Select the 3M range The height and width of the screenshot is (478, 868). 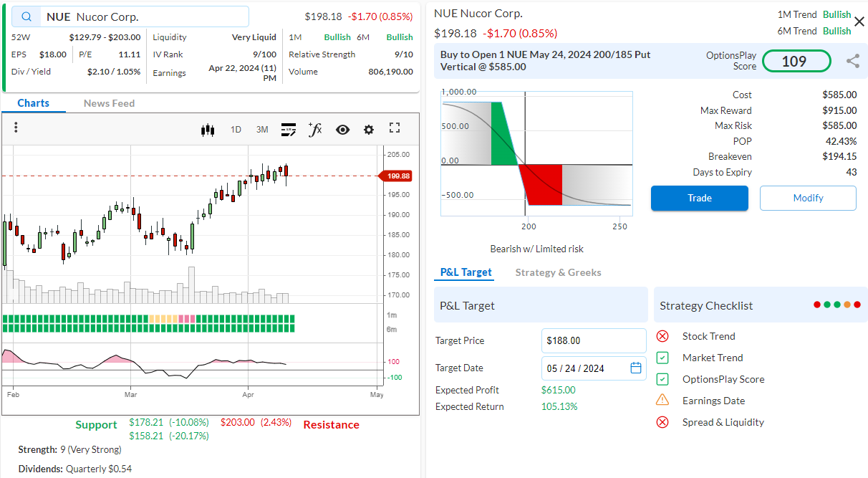click(x=262, y=130)
